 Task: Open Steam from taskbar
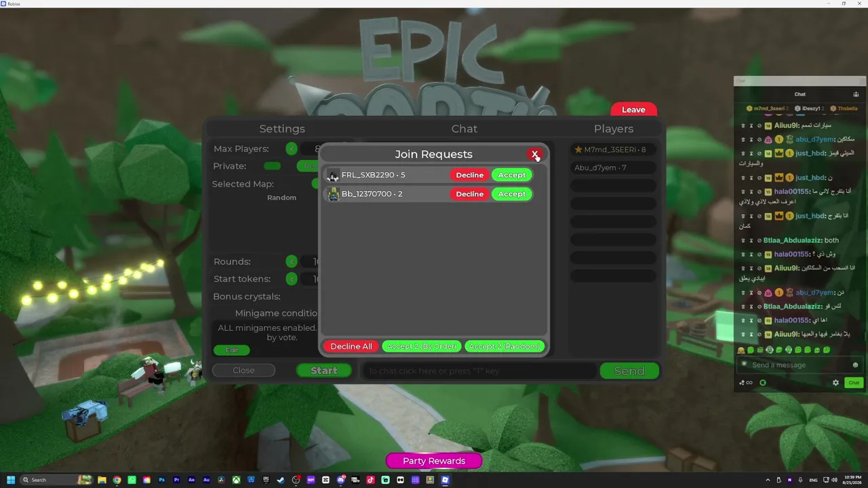[281, 480]
